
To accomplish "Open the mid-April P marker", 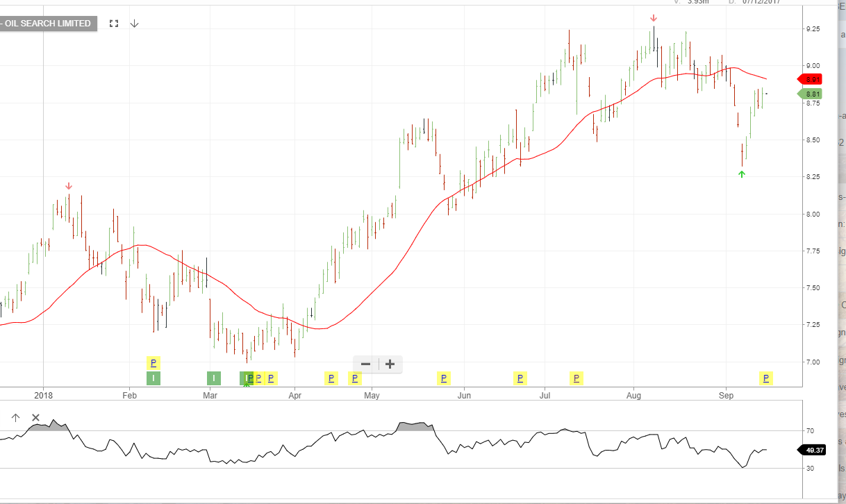I will [331, 378].
